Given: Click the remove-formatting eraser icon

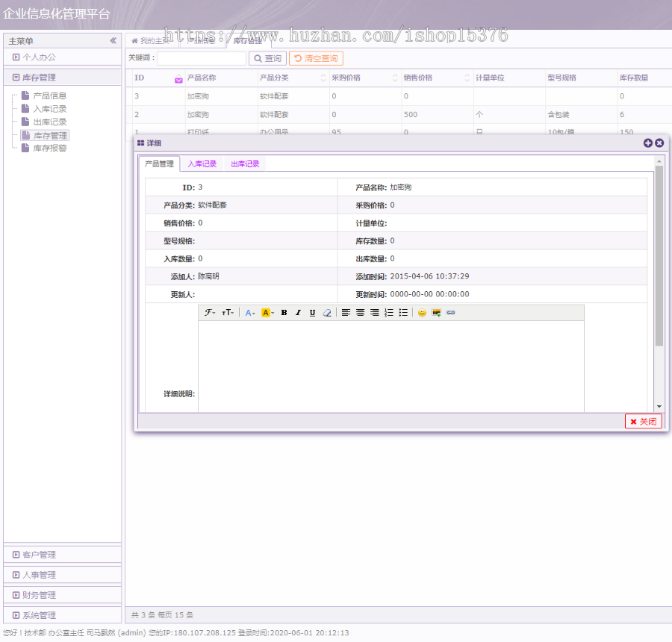Looking at the screenshot, I should click(x=326, y=313).
